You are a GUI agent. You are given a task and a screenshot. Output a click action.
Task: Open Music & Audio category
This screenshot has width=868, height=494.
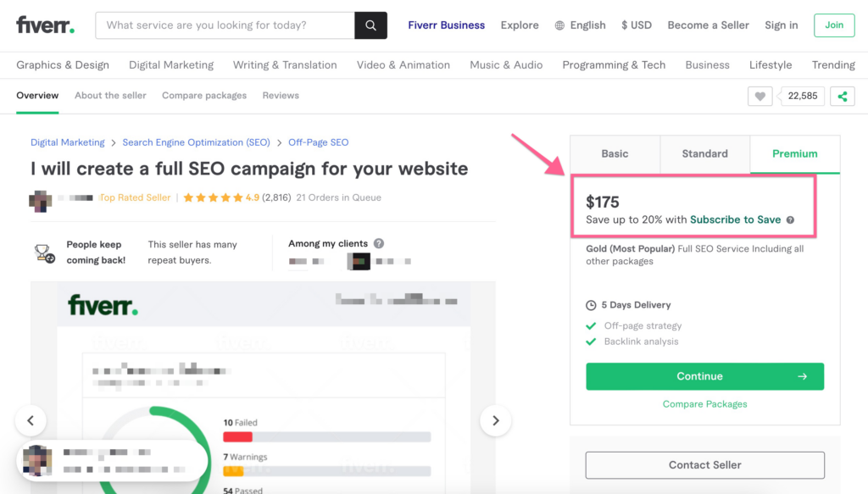[x=506, y=65]
